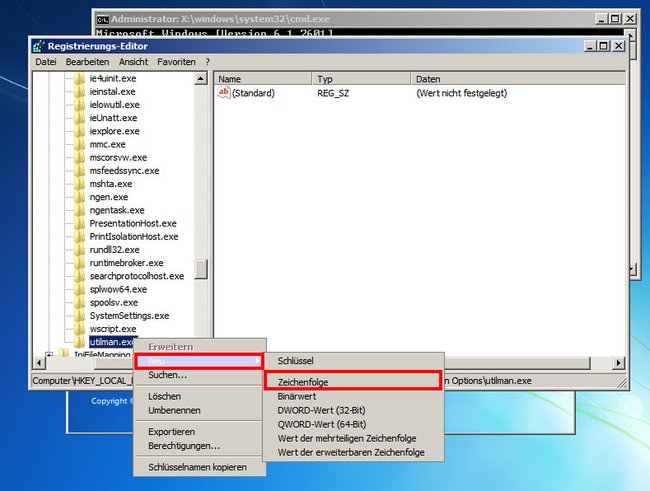Select the spoolsv.exe tree entry
650x491 pixels.
tap(114, 303)
